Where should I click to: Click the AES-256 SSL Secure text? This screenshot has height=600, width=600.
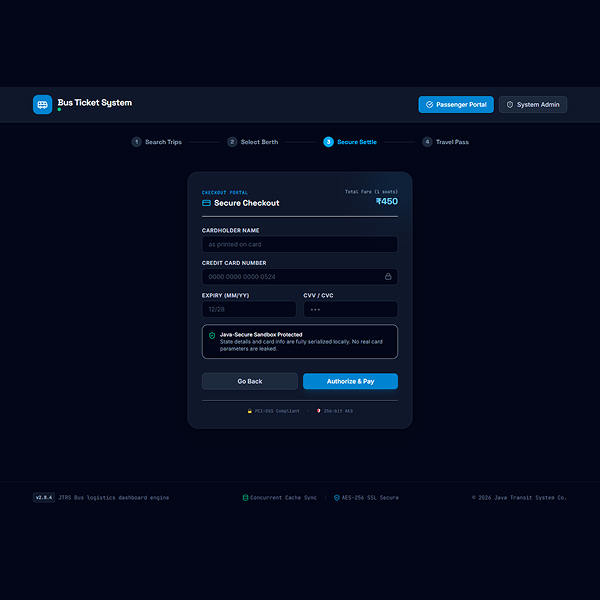[x=370, y=497]
